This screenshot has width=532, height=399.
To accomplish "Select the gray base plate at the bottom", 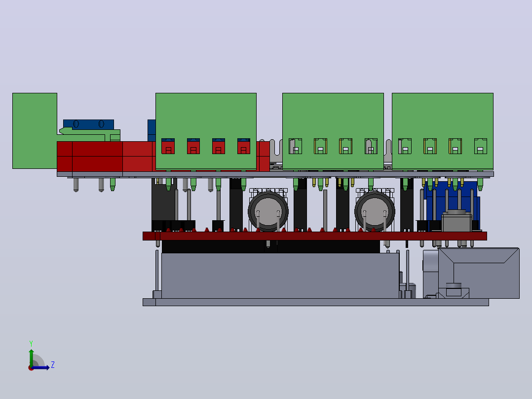I will coord(315,302).
